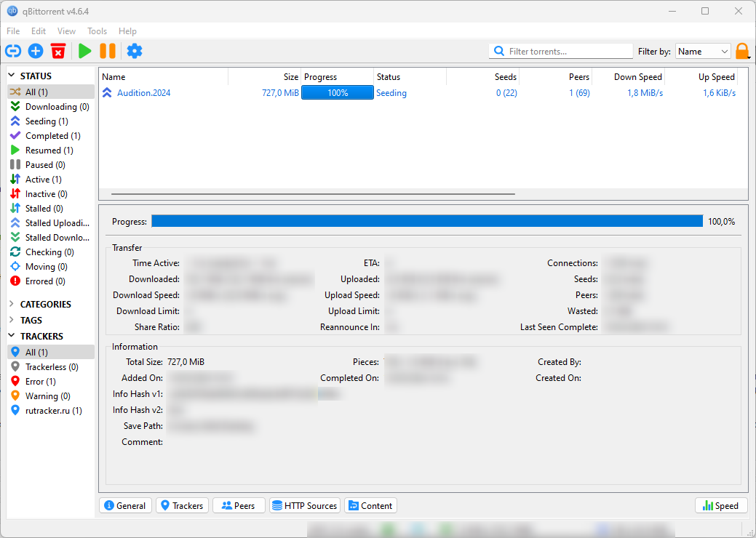
Task: Switch to the Peers tab
Action: [x=239, y=506]
